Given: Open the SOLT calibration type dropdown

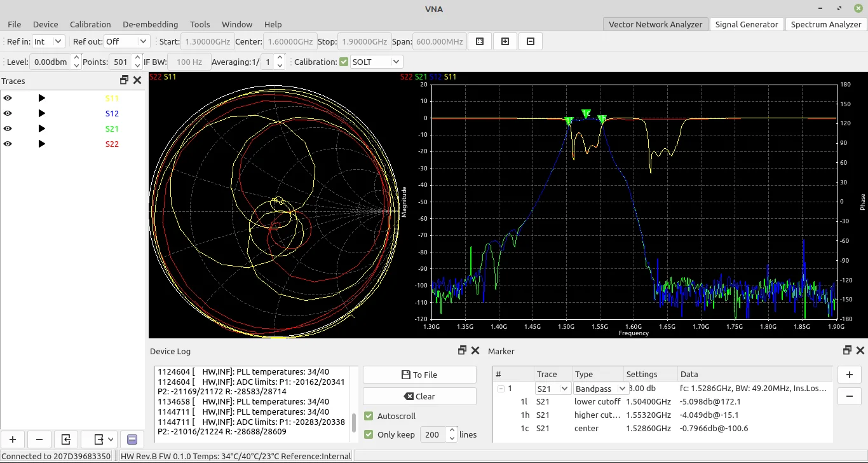Looking at the screenshot, I should 377,62.
